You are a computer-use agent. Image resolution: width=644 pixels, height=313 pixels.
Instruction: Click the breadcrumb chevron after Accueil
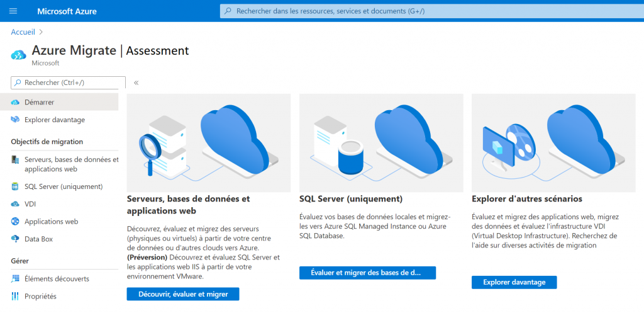pyautogui.click(x=41, y=32)
